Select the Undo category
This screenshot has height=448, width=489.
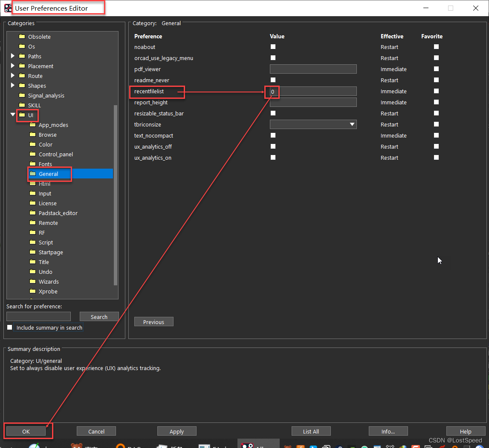45,272
